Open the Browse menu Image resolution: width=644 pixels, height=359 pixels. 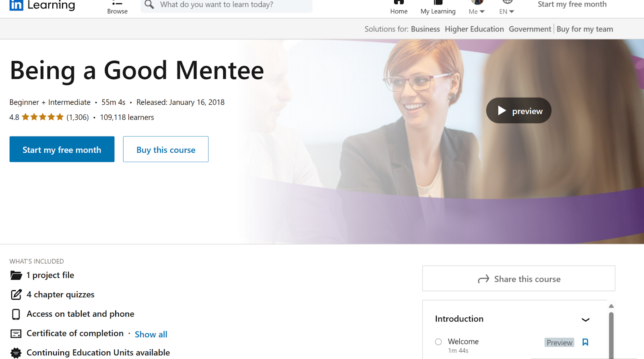click(117, 7)
